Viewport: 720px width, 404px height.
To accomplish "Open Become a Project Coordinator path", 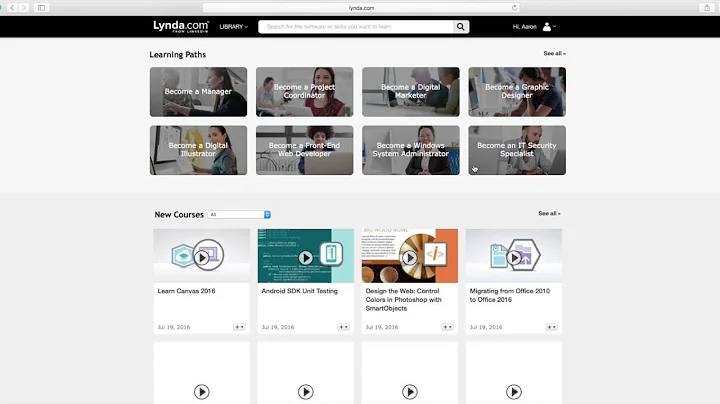I will 304,92.
